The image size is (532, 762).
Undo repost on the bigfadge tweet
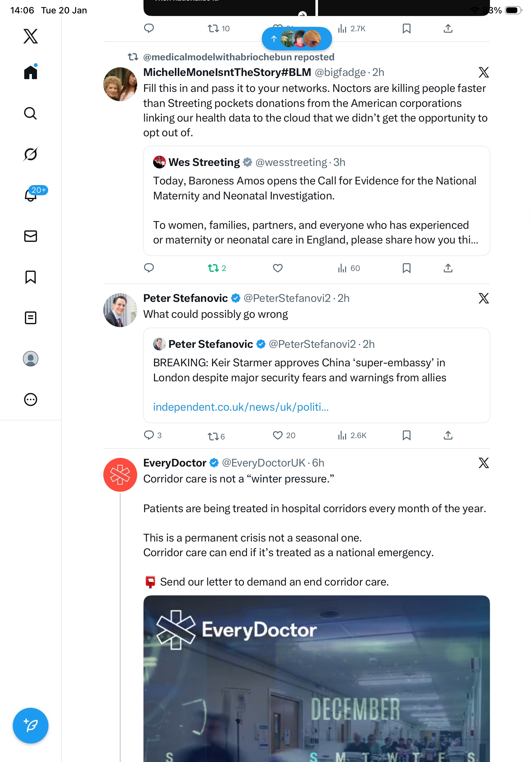213,268
